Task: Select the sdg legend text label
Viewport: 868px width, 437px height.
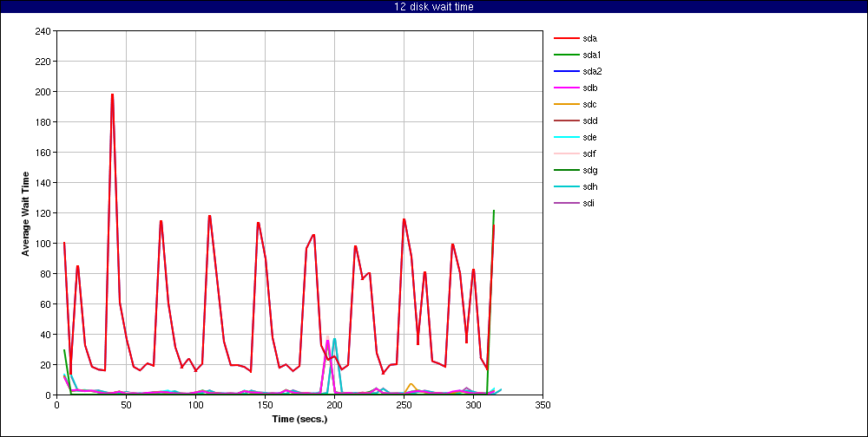Action: coord(590,170)
